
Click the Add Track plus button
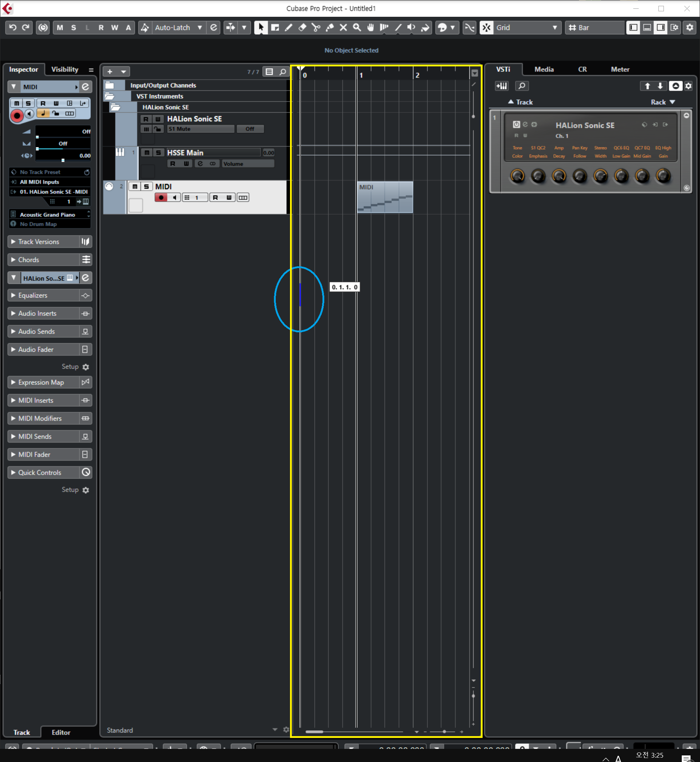tap(110, 71)
